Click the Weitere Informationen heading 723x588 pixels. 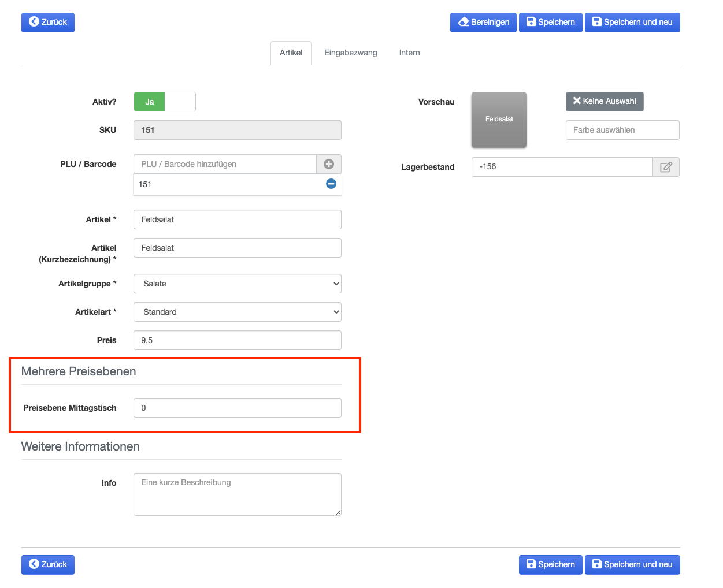80,446
